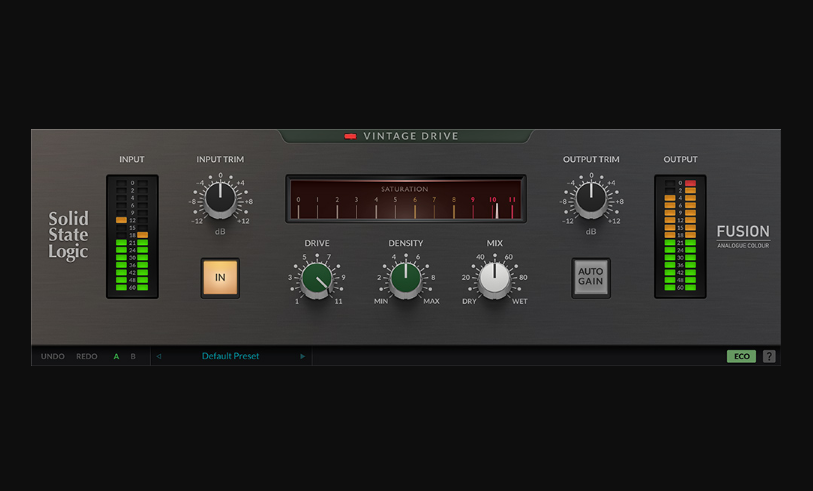The height and width of the screenshot is (491, 813).
Task: Toggle the IN bypass button
Action: coord(220,278)
